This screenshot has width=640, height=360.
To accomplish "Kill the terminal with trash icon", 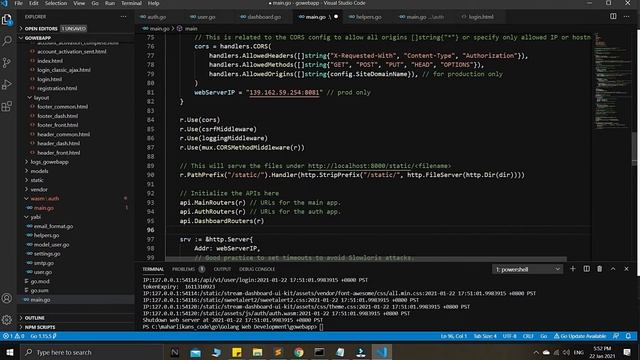I will click(600, 269).
